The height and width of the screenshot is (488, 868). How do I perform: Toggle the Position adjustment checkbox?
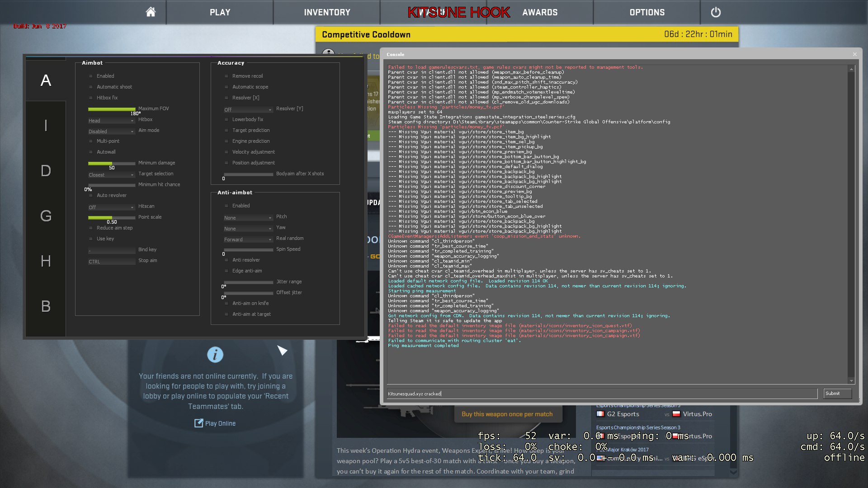[x=226, y=163]
